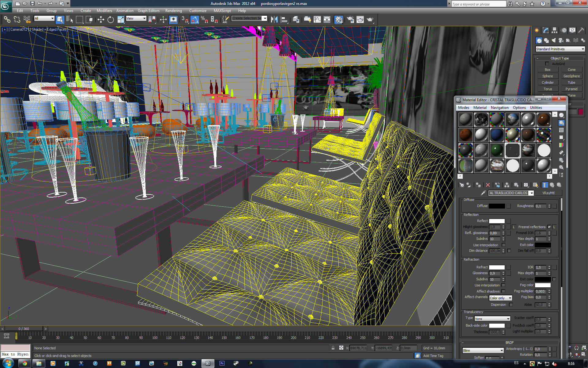Open Render Setup teapot icon
The height and width of the screenshot is (368, 588).
point(350,20)
